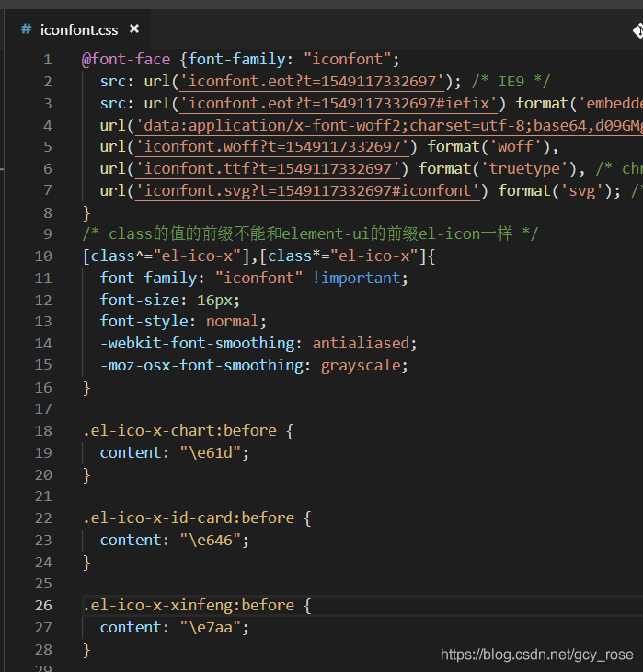The height and width of the screenshot is (672, 643).
Task: Click the format('truetype') text on line 6
Action: (498, 169)
